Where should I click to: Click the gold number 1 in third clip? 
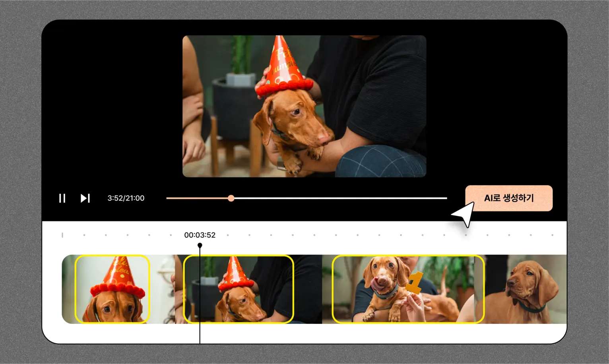(x=415, y=283)
